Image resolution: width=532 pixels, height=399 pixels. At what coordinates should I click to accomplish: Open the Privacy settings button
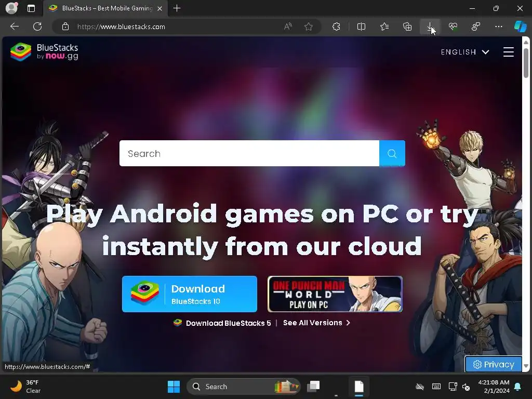point(494,364)
